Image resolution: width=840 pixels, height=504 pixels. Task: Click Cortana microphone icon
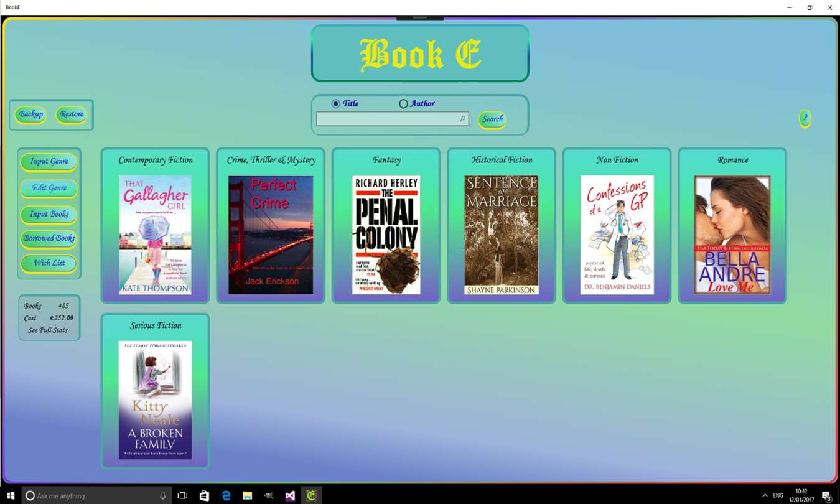pyautogui.click(x=163, y=496)
